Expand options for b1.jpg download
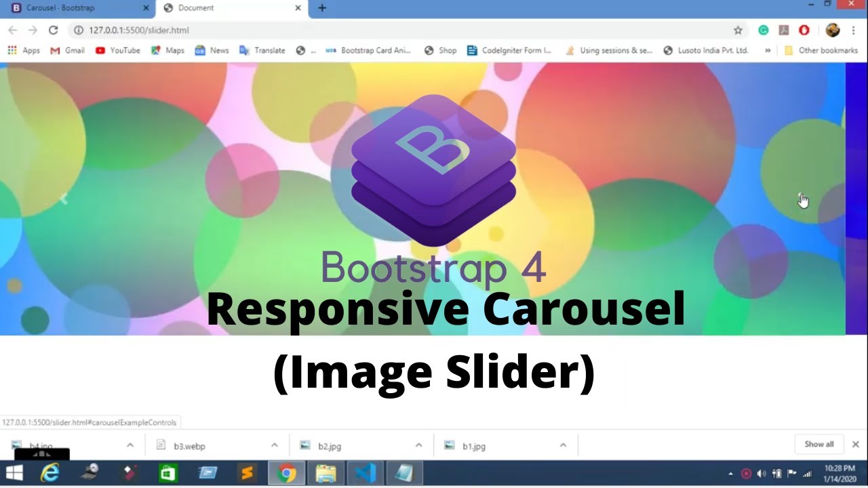Image resolution: width=868 pixels, height=488 pixels. click(563, 445)
